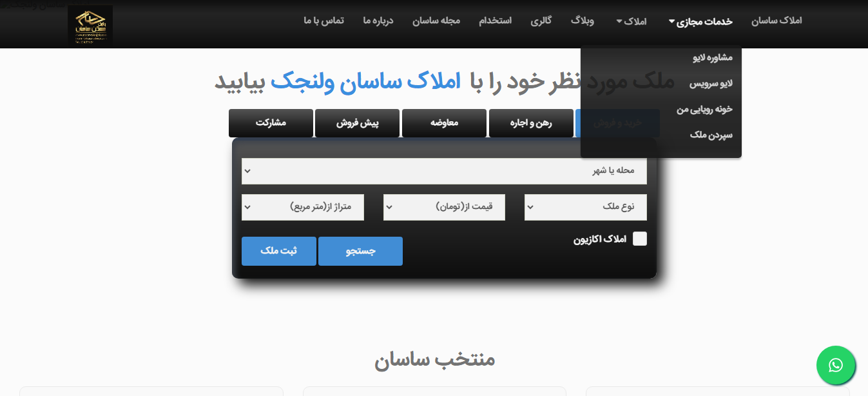Open the مشارکت tab
Screen dimensions: 868x396
pos(271,123)
